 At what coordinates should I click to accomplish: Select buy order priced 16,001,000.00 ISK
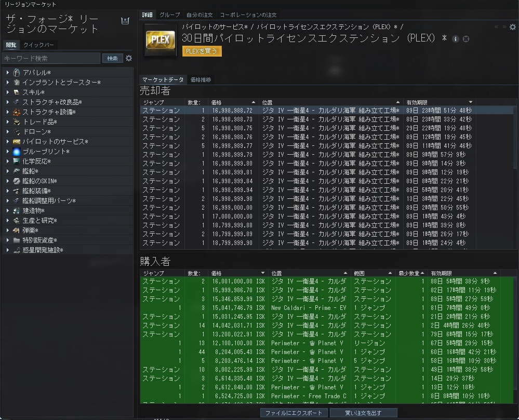pyautogui.click(x=327, y=281)
